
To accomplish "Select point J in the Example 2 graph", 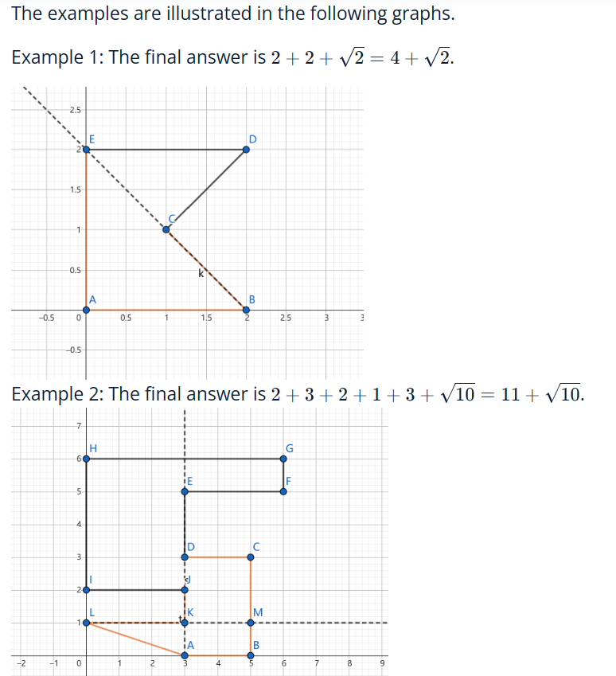I will point(185,590).
